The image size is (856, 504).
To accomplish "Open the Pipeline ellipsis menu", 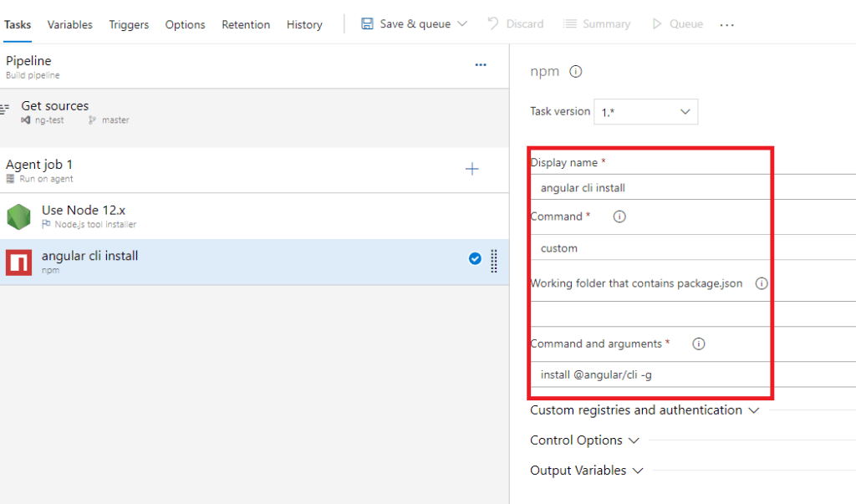I will point(481,65).
